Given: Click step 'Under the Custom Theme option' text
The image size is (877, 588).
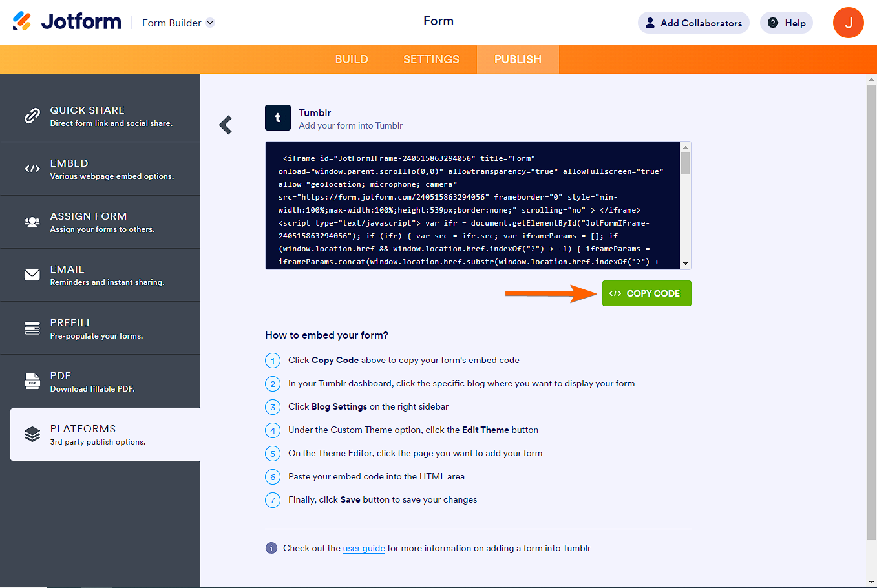Looking at the screenshot, I should pos(414,430).
